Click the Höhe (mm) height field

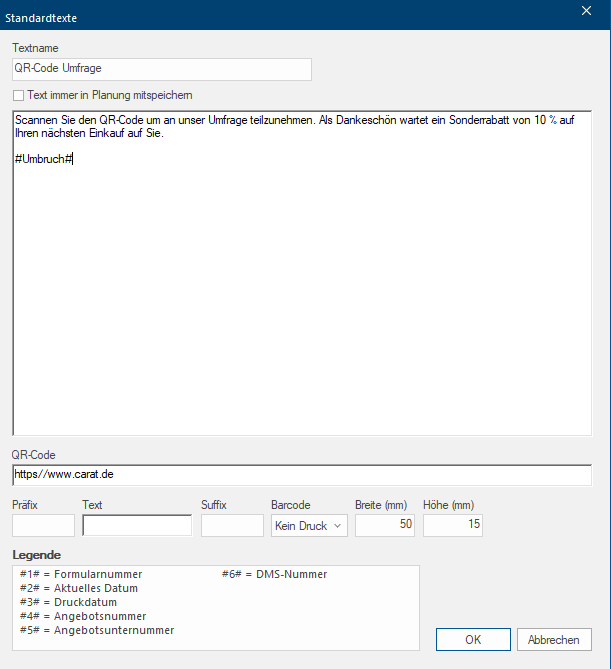[452, 525]
